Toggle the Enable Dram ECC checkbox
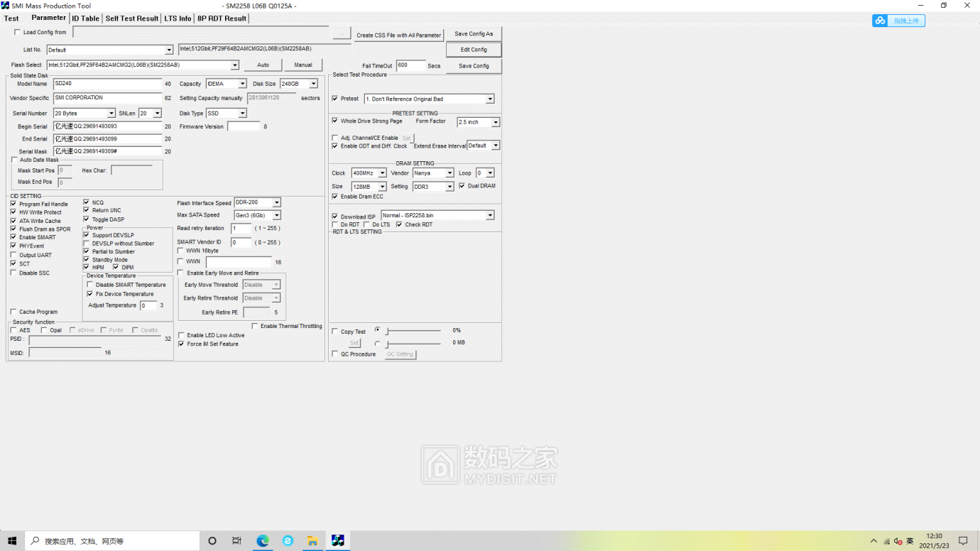The image size is (980, 551). coord(335,197)
